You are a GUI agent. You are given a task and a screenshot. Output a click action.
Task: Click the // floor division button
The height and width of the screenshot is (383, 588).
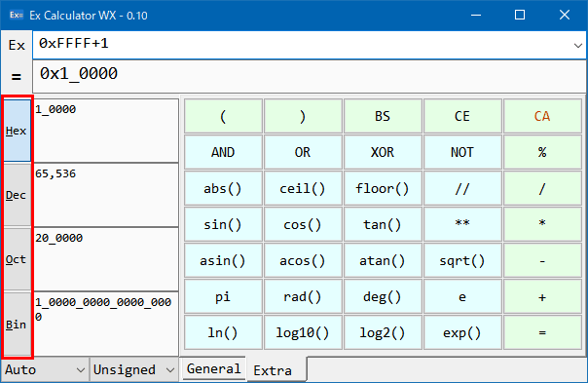[x=462, y=188]
